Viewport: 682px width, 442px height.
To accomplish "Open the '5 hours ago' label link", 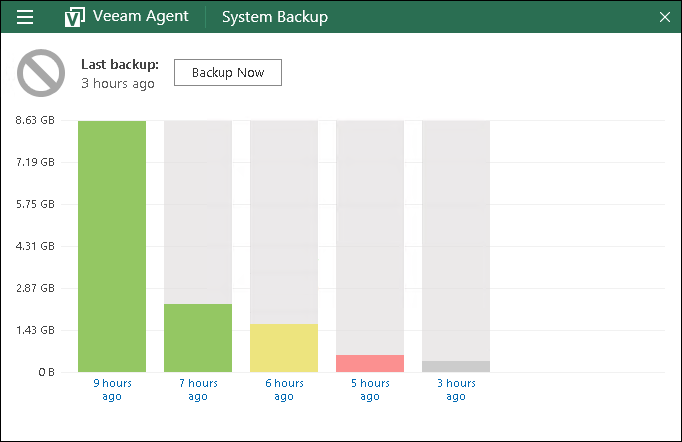I will click(370, 390).
